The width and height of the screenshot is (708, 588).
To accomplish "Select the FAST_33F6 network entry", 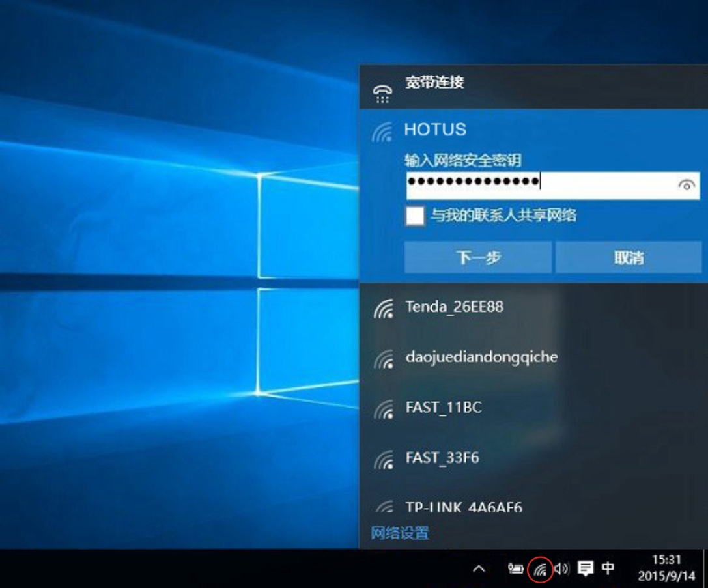I will pyautogui.click(x=442, y=458).
